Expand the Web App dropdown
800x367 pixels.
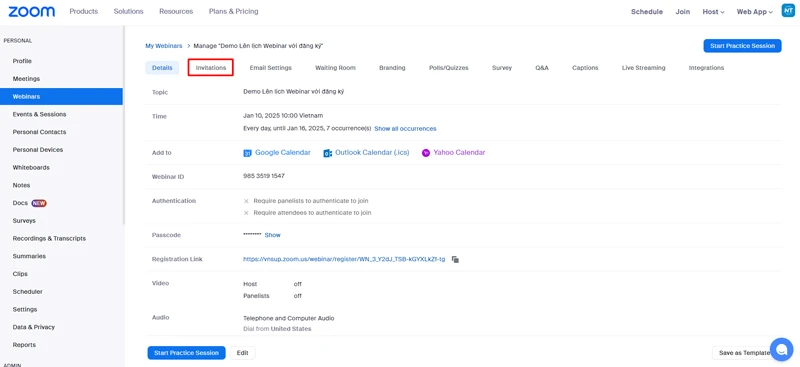point(755,12)
